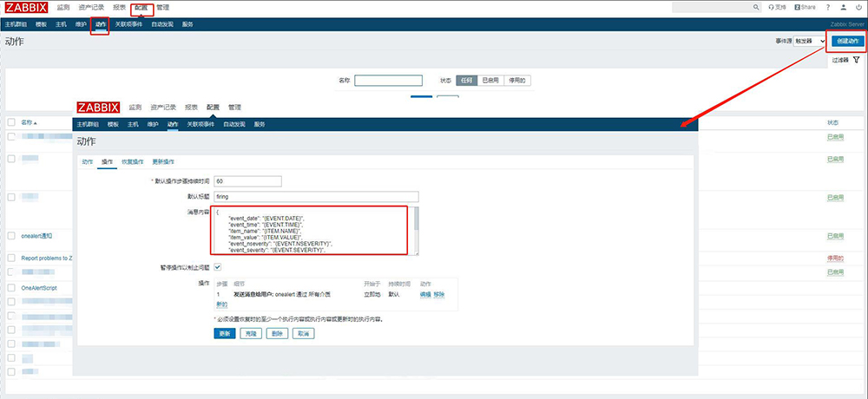Image resolution: width=868 pixels, height=399 pixels.
Task: Click the search magnifier icon in top bar
Action: (756, 7)
